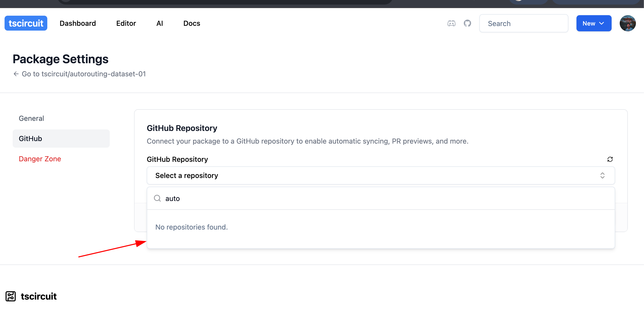Viewport: 644px width, 313px height.
Task: Expand the New dropdown button
Action: click(594, 23)
